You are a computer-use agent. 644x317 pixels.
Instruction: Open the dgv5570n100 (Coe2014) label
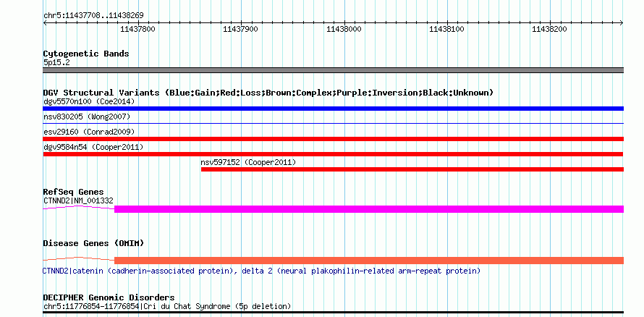click(89, 101)
